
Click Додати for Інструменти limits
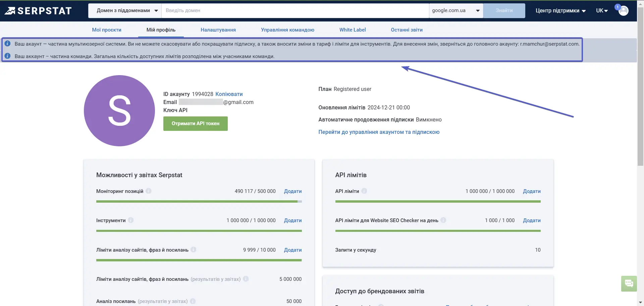click(x=293, y=220)
